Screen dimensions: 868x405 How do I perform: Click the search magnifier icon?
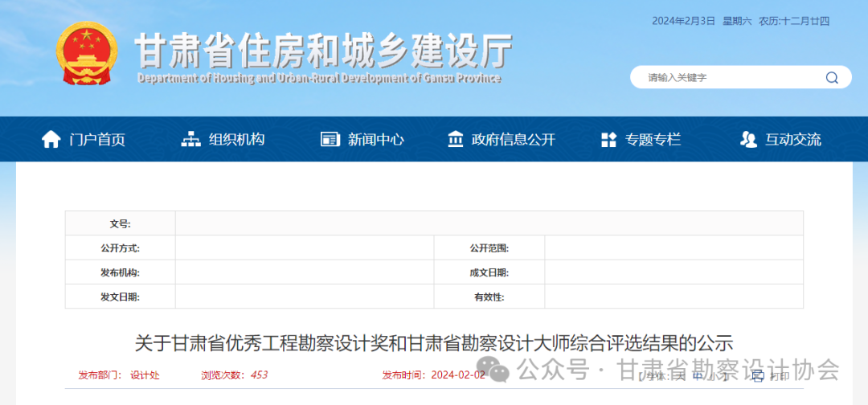832,78
